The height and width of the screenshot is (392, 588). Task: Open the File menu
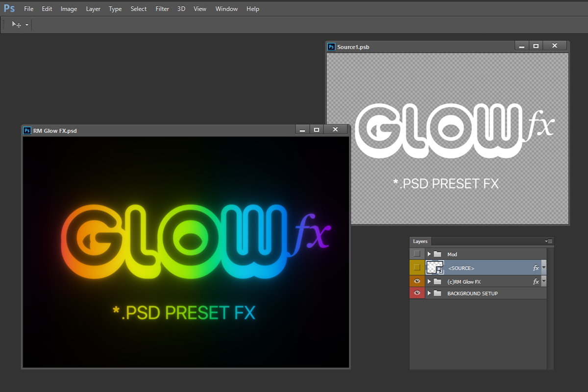(29, 9)
